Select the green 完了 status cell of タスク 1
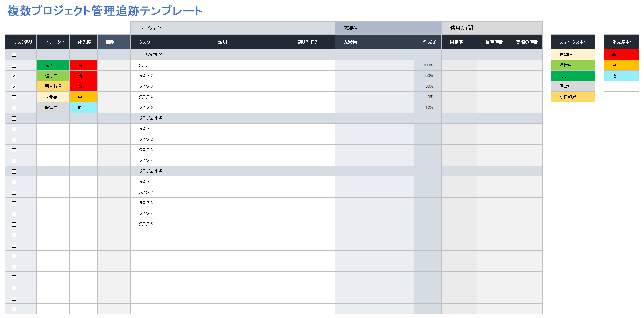 point(53,65)
